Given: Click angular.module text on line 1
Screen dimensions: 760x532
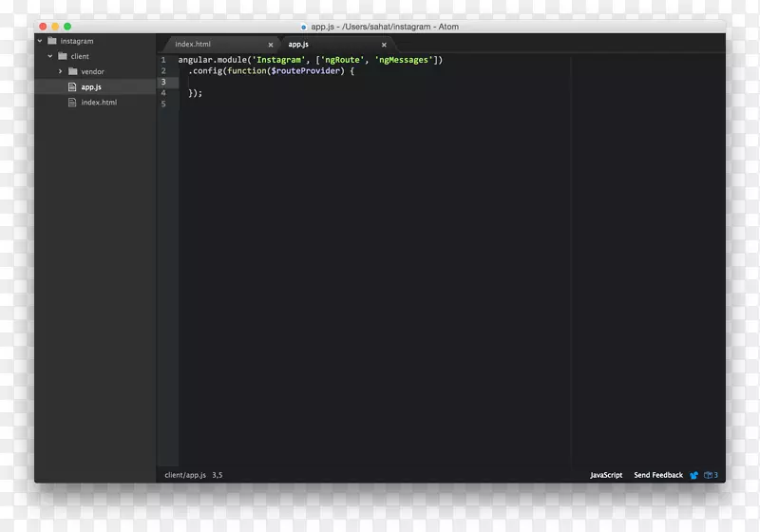Looking at the screenshot, I should (x=212, y=60).
